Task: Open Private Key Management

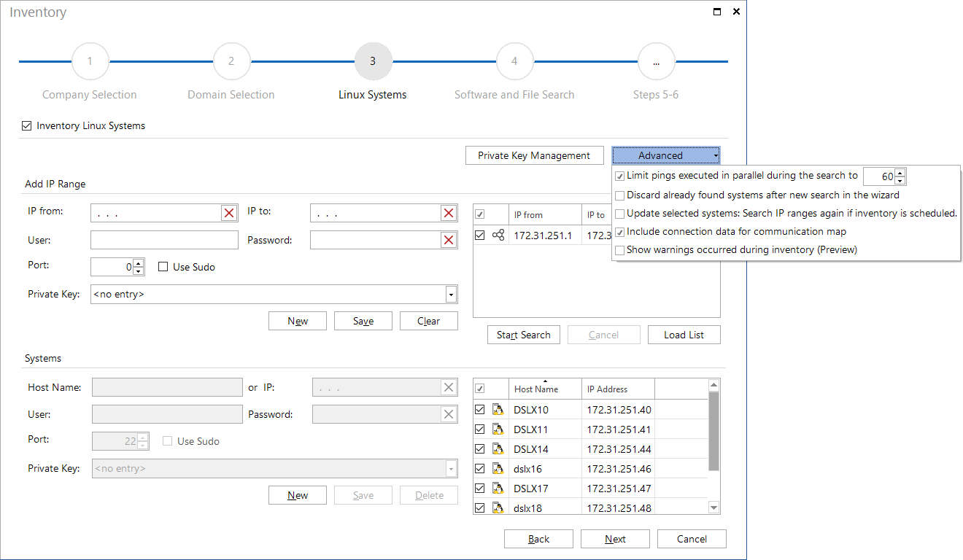Action: 534,155
